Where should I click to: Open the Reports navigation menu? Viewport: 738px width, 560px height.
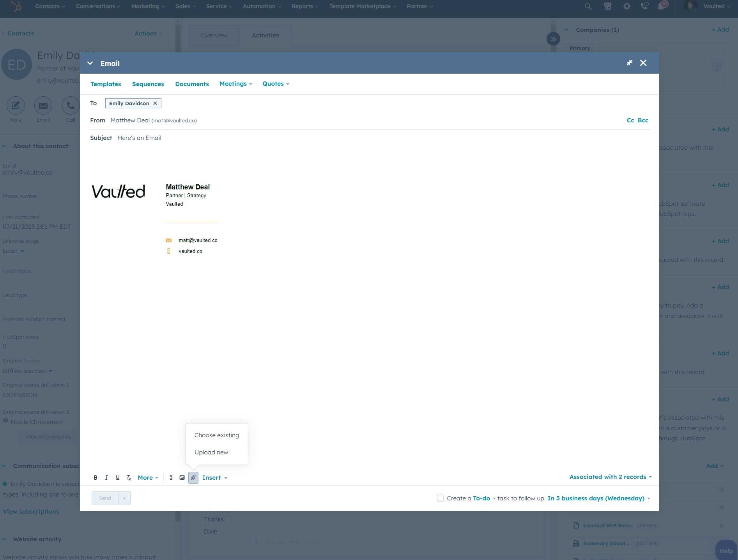point(305,6)
